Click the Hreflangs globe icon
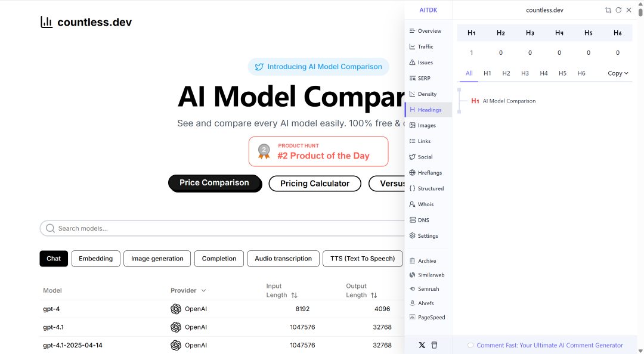Viewport: 644px width, 354px height. (413, 172)
